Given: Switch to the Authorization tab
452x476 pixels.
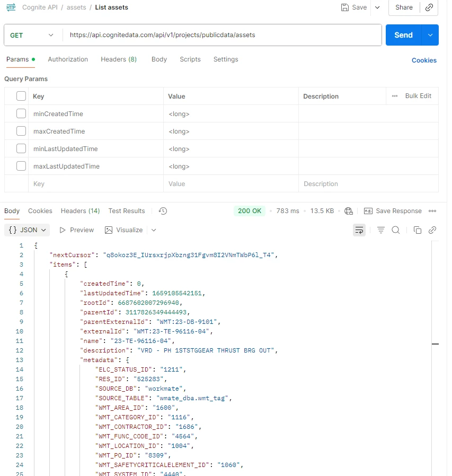Looking at the screenshot, I should click(x=68, y=59).
